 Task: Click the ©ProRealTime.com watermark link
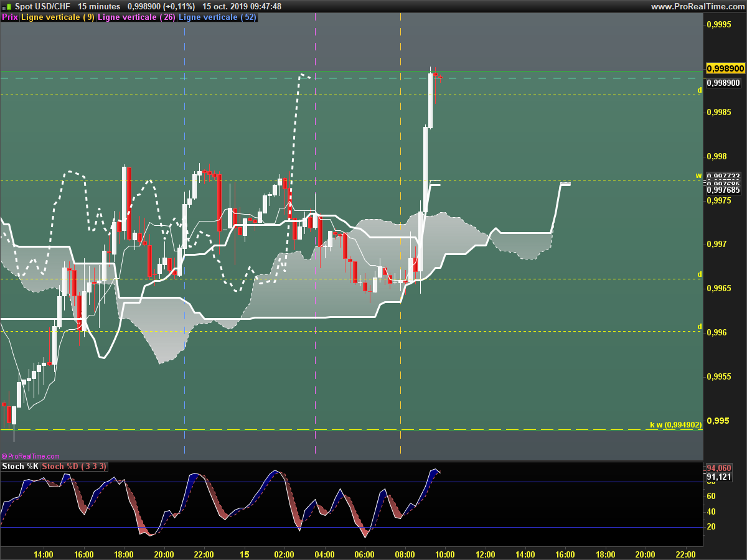pos(31,456)
